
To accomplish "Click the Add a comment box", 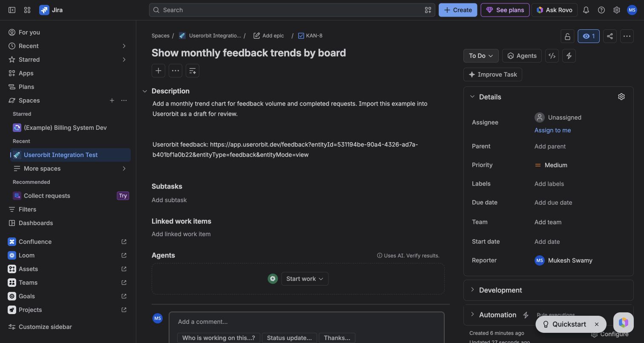I will point(306,322).
